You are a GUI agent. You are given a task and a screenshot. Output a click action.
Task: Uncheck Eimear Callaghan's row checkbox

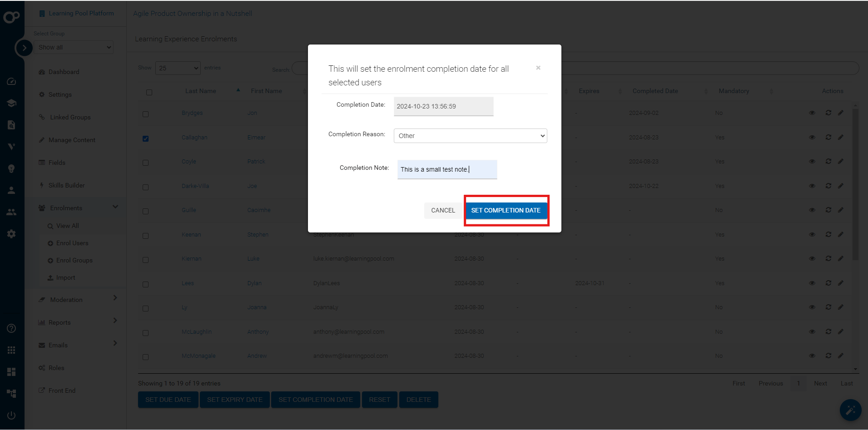[x=145, y=138]
